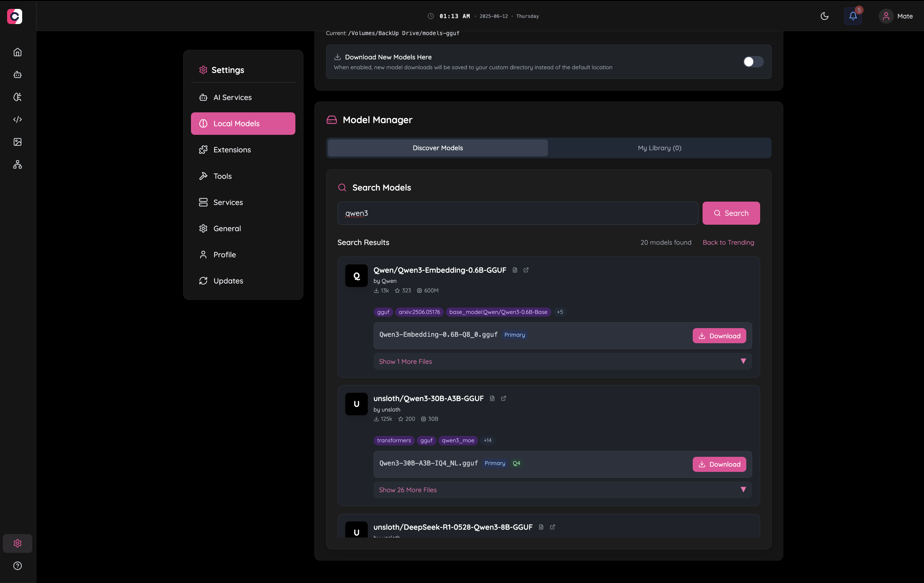Screen dimensions: 924x583
Task: Open notifications bell with badge
Action: [x=853, y=16]
